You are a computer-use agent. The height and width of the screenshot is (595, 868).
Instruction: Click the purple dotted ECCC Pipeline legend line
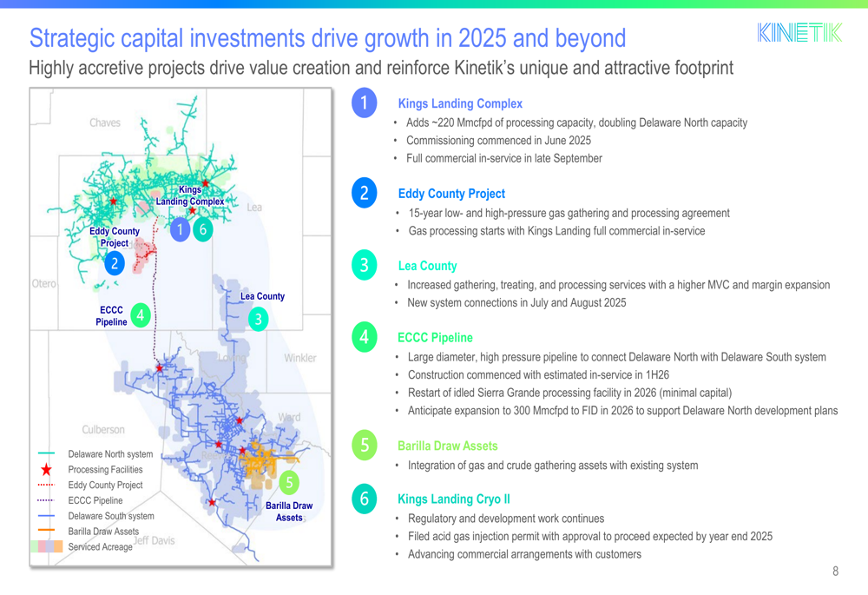pyautogui.click(x=46, y=500)
